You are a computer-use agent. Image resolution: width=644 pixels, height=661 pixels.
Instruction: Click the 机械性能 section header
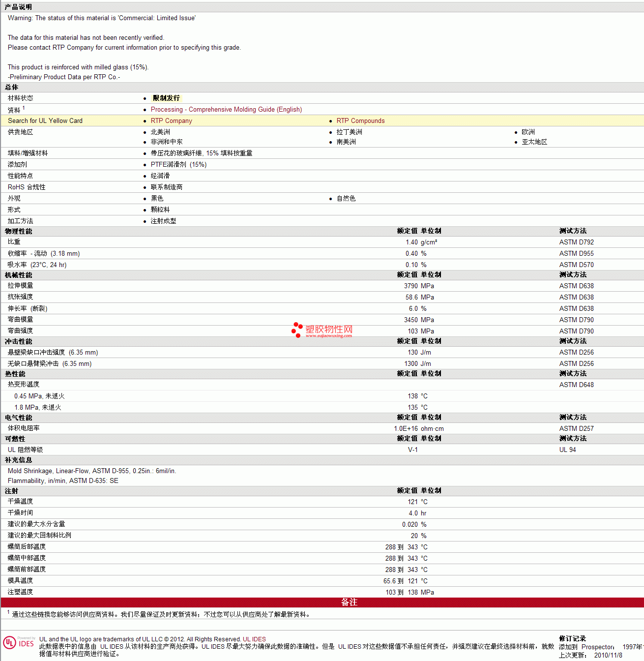click(x=18, y=275)
